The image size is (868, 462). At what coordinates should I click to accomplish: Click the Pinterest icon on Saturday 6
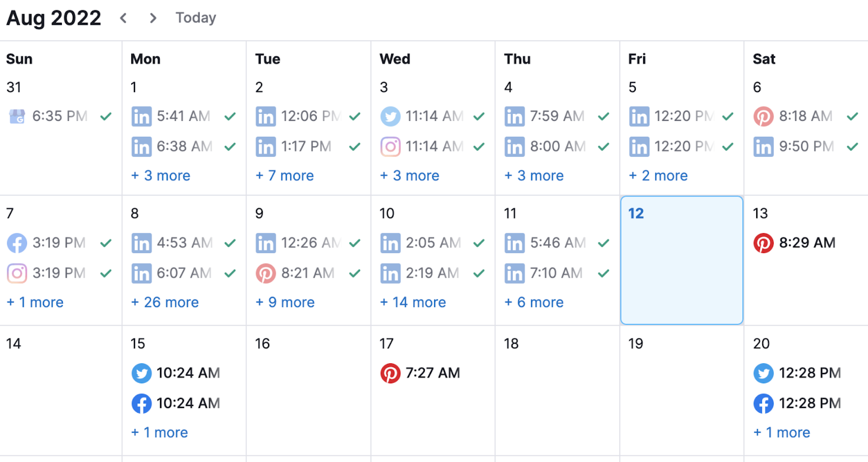coord(763,117)
